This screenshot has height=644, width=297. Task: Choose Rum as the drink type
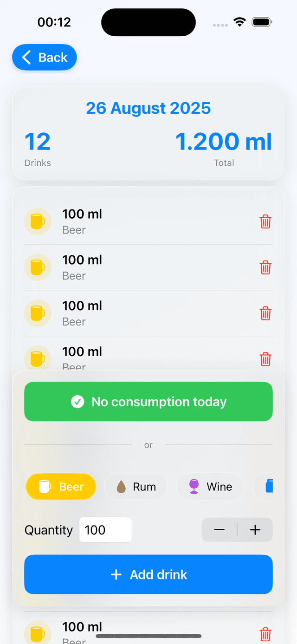tap(136, 486)
